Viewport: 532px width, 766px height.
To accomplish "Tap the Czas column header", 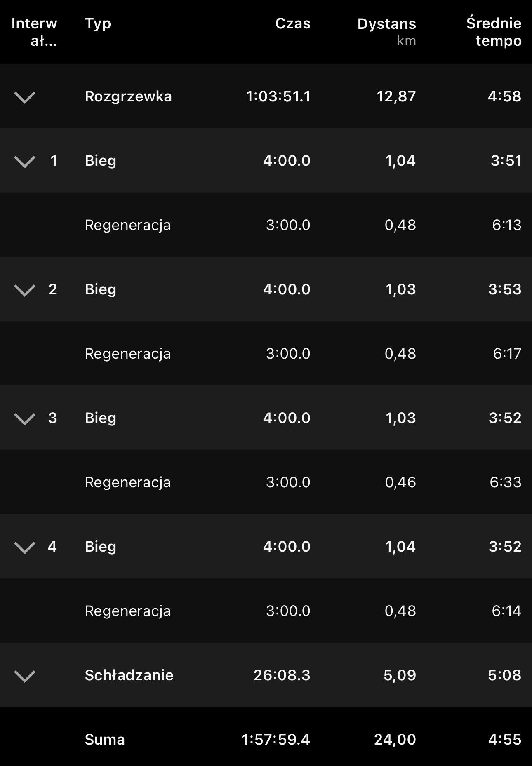I will (x=292, y=23).
